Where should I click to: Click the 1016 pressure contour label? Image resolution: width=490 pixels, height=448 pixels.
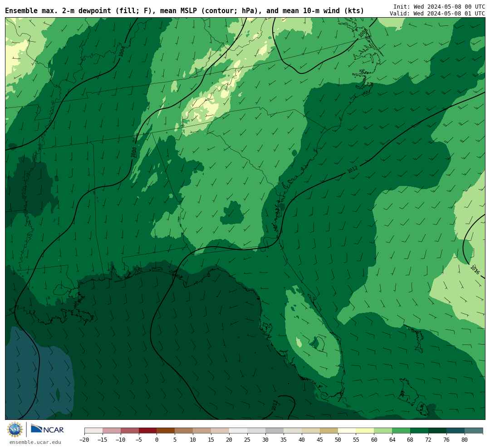tap(475, 270)
